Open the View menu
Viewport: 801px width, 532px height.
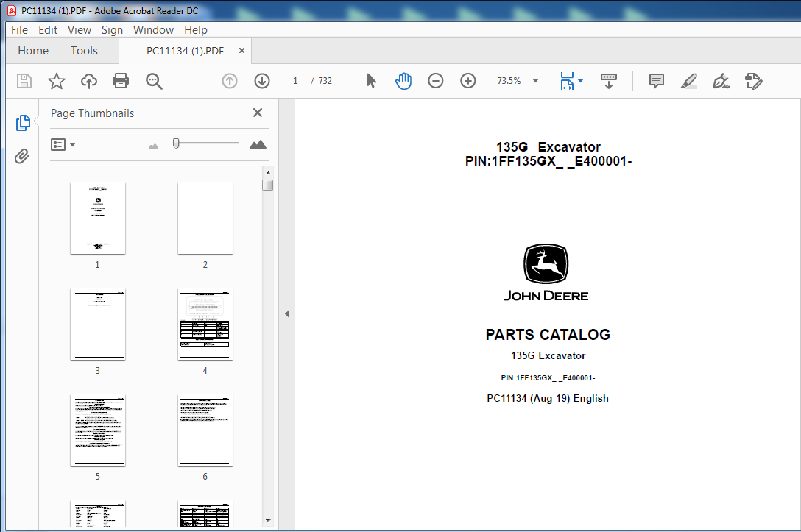point(80,30)
